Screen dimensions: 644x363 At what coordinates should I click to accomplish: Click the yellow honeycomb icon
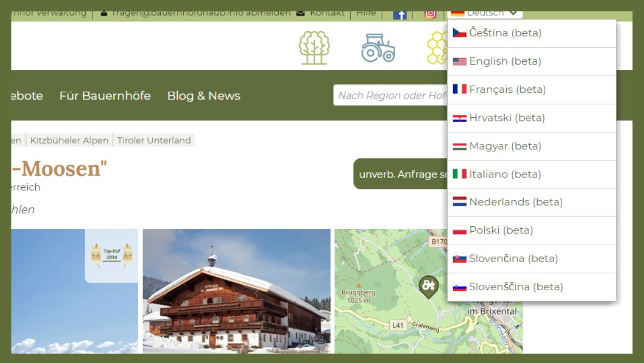[x=437, y=48]
